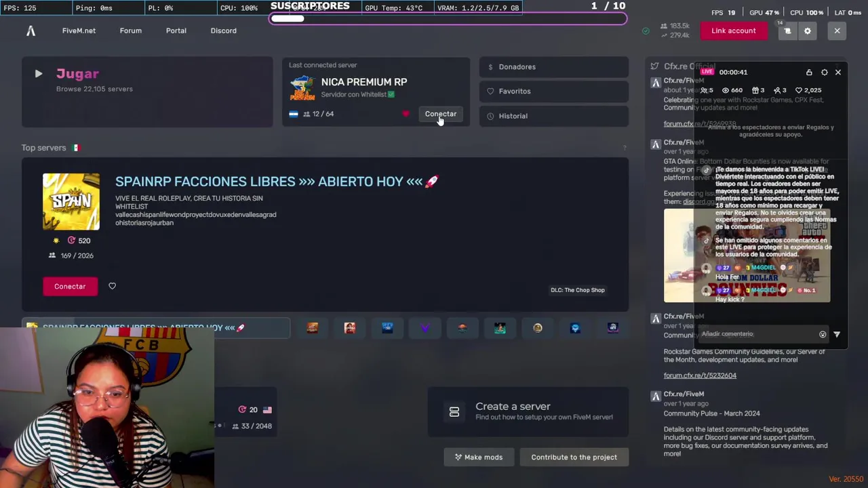Connect to NICA PREMIUM RP server
The height and width of the screenshot is (488, 868).
pos(441,114)
